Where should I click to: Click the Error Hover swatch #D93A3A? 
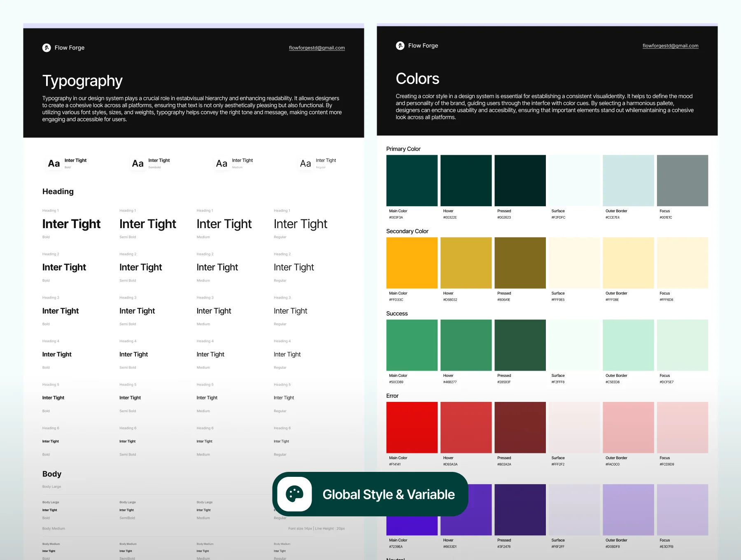[466, 428]
